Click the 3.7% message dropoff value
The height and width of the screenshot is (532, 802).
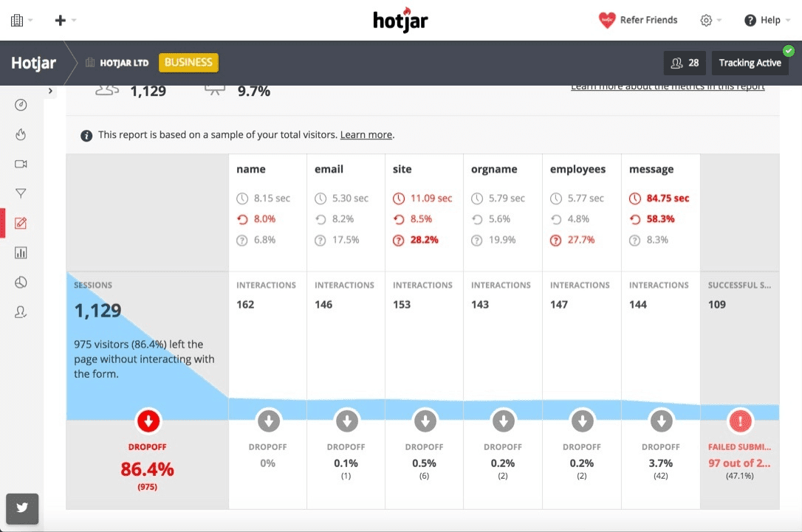click(660, 463)
